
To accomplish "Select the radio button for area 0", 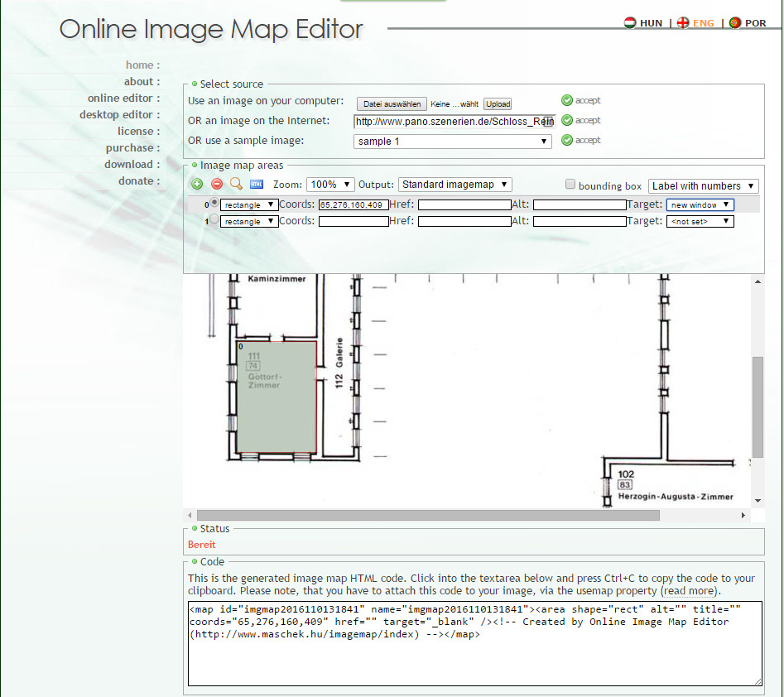I will pos(215,203).
